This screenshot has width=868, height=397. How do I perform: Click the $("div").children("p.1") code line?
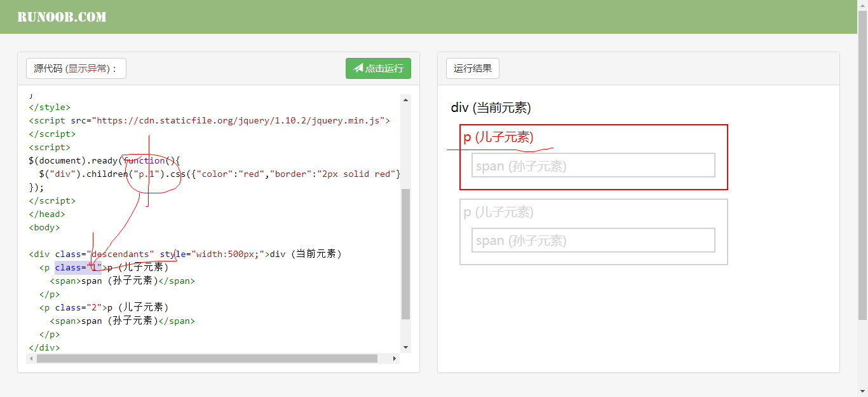point(219,174)
